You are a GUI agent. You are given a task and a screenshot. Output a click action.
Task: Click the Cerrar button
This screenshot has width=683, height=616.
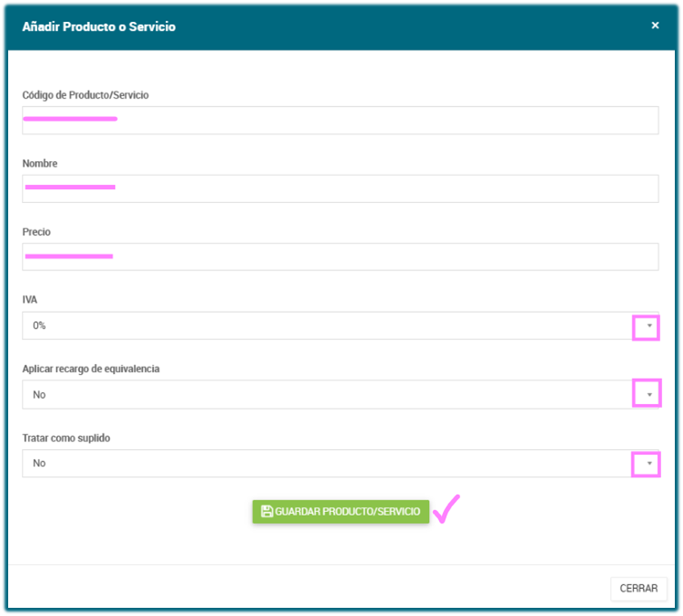[x=639, y=588]
